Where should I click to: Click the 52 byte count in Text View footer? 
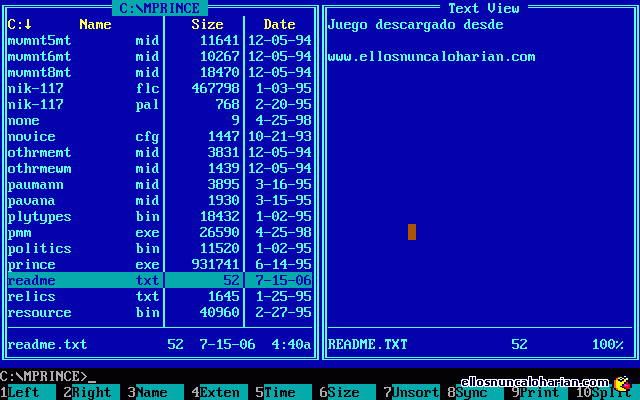[519, 344]
